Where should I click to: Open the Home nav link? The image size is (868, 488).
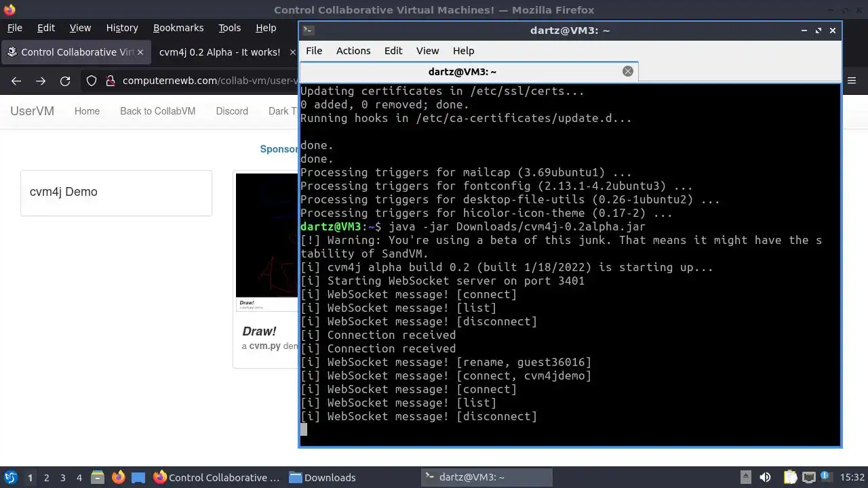pos(87,111)
